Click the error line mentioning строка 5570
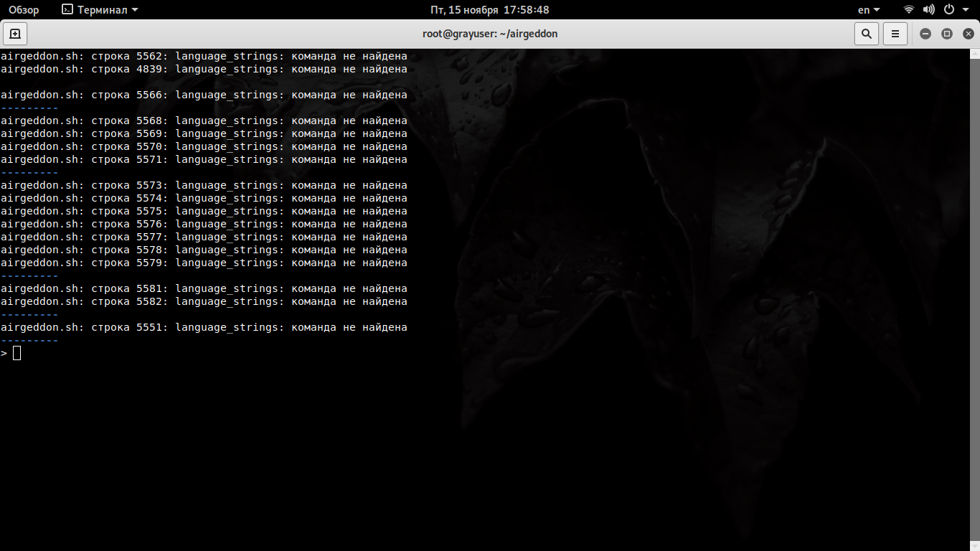This screenshot has height=551, width=980. pos(204,146)
